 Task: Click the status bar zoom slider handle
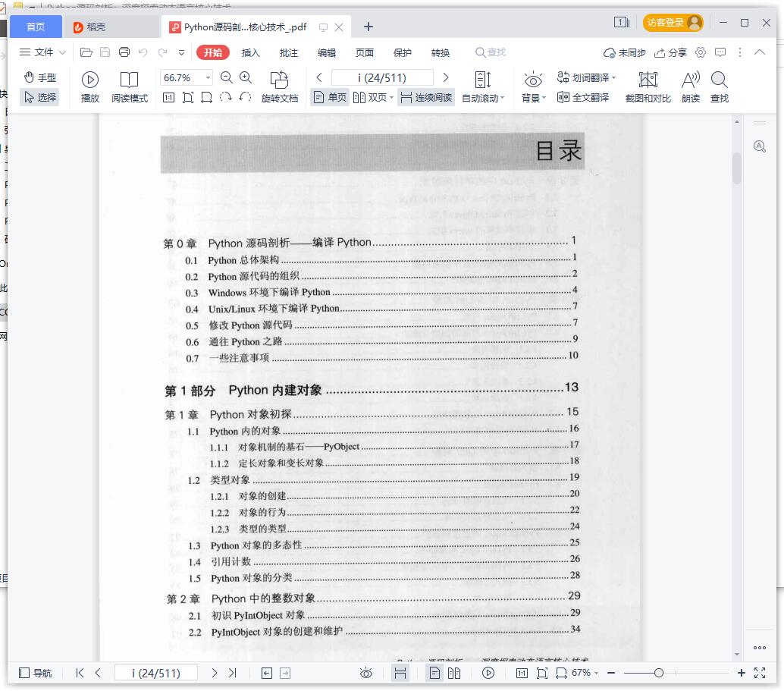click(659, 673)
